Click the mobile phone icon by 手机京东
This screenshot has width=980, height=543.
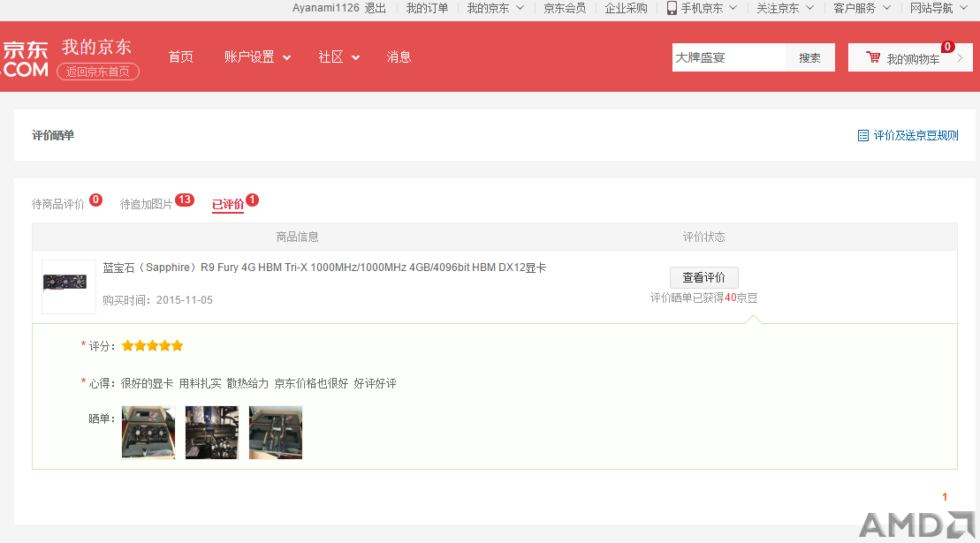click(x=672, y=8)
